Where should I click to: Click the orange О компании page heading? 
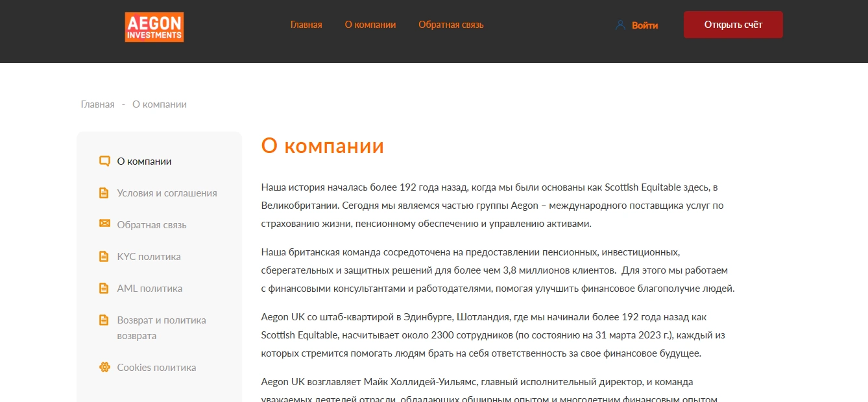tap(322, 146)
